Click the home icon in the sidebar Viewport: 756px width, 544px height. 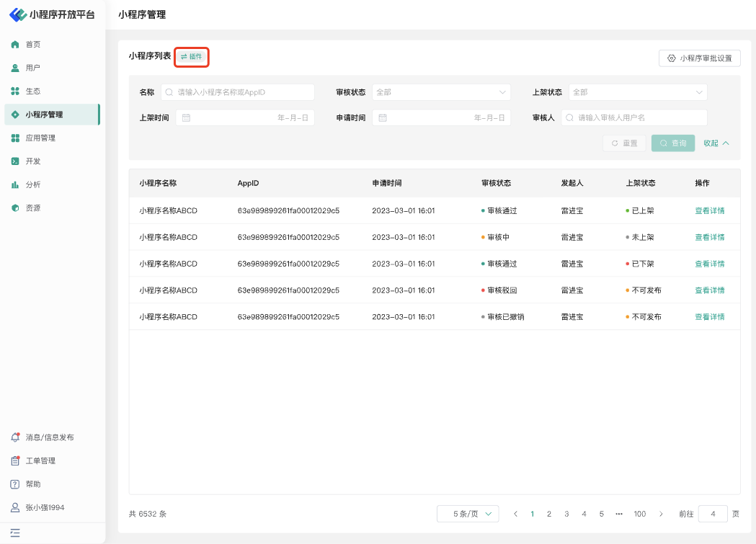pos(15,45)
